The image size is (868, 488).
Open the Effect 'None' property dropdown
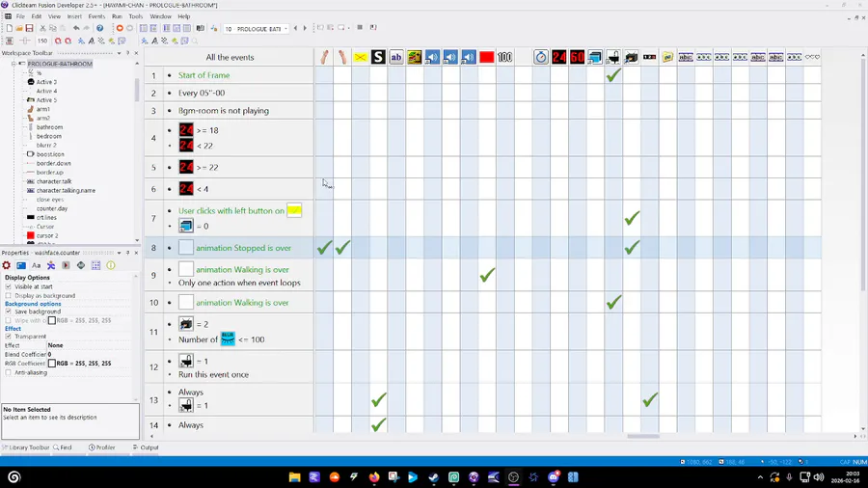(89, 345)
